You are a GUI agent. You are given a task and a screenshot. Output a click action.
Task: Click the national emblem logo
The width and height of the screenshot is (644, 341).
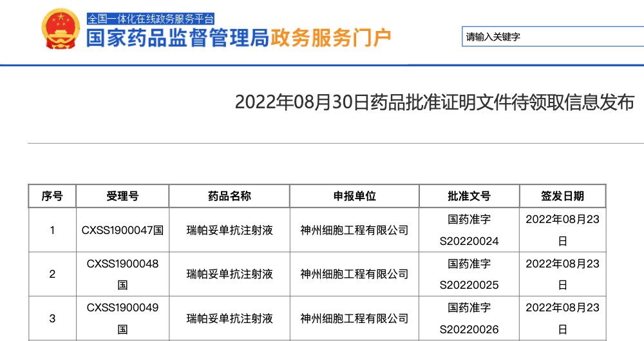(61, 29)
